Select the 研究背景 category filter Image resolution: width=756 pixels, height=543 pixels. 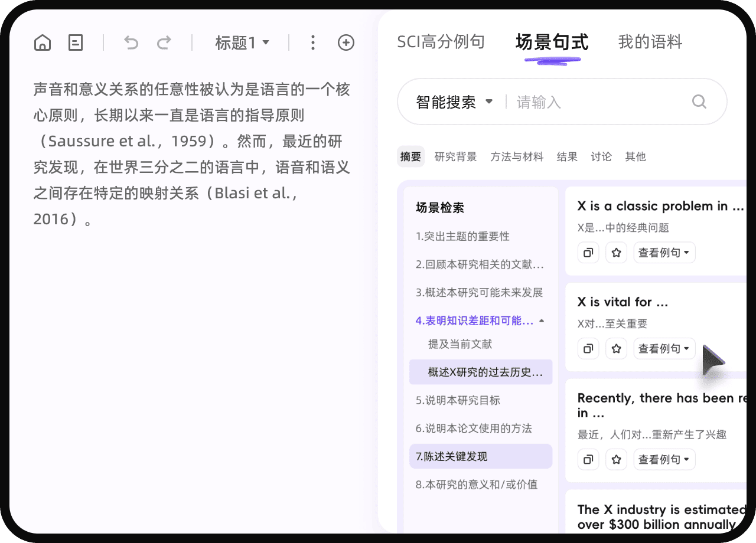click(x=455, y=156)
